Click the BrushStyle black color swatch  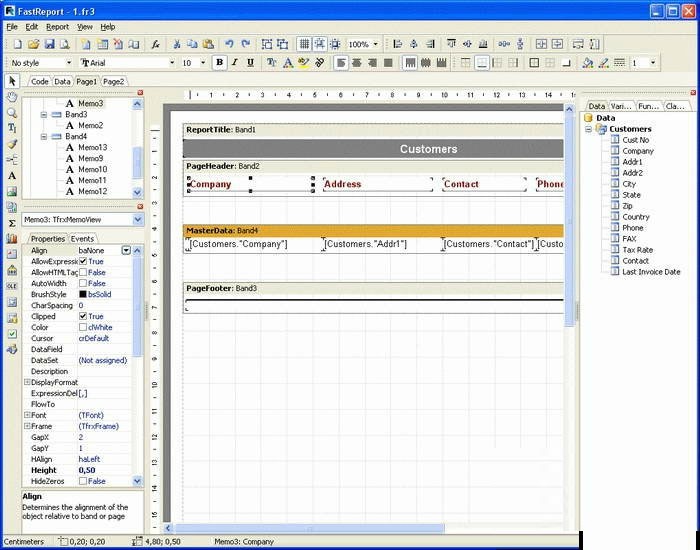83,294
